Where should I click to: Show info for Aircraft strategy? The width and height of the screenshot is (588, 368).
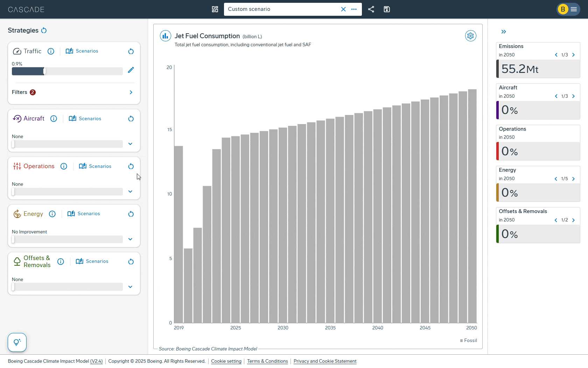coord(54,119)
